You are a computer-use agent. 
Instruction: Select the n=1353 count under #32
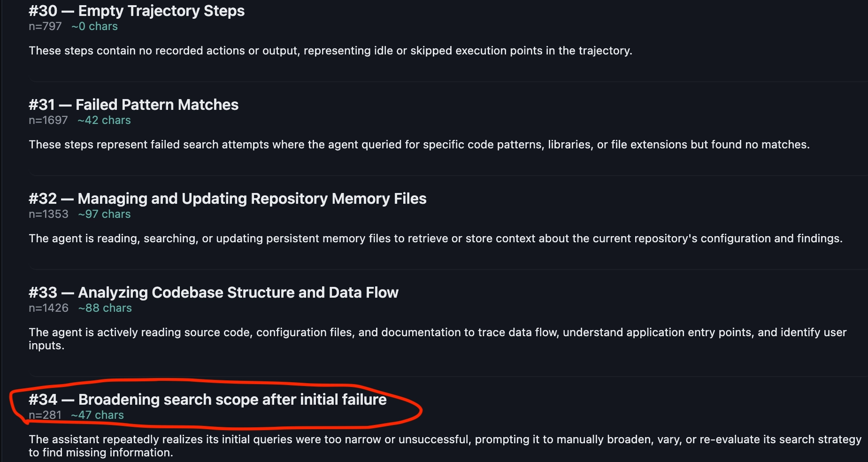click(x=48, y=214)
